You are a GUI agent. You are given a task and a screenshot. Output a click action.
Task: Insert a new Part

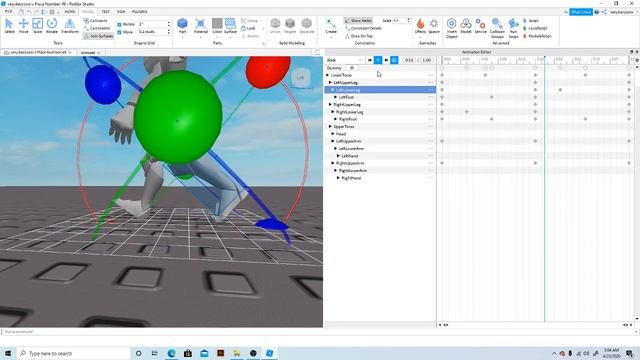pos(182,26)
